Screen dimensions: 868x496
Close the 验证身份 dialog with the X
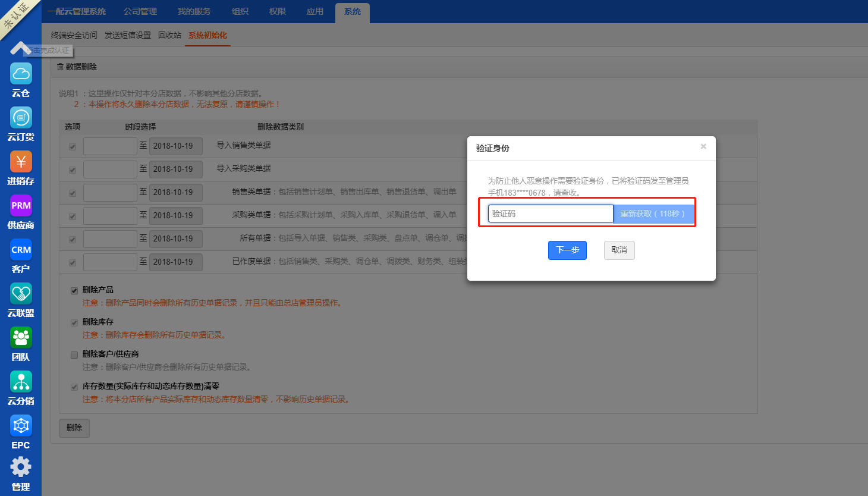point(703,146)
